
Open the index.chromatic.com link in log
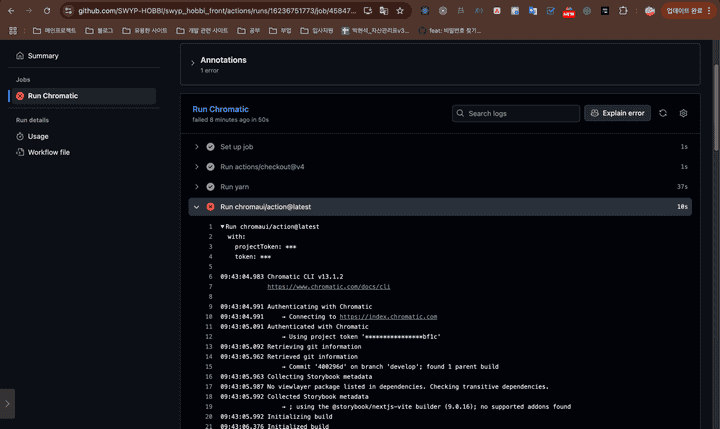pyautogui.click(x=388, y=316)
